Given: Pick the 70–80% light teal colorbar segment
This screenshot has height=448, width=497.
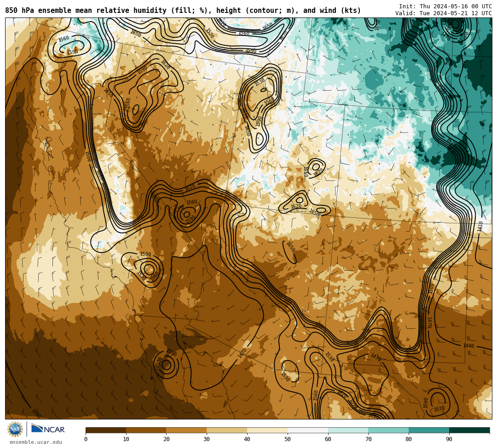Looking at the screenshot, I should [x=388, y=430].
